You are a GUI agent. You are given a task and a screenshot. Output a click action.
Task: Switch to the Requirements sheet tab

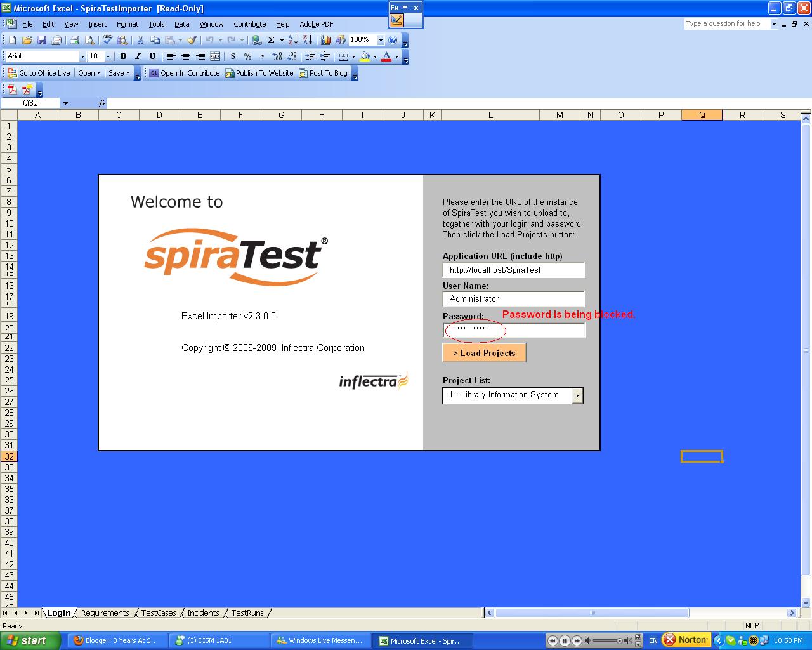[x=105, y=613]
